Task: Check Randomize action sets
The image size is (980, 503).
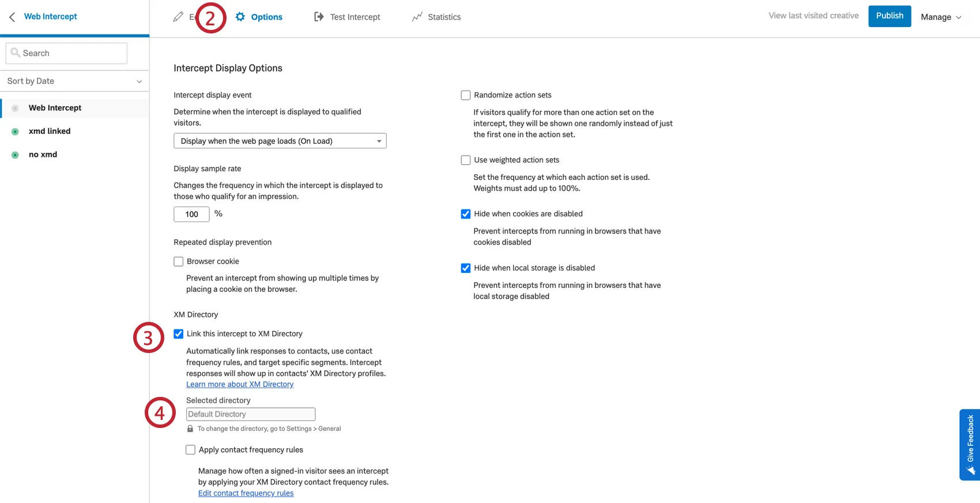Action: [x=465, y=95]
